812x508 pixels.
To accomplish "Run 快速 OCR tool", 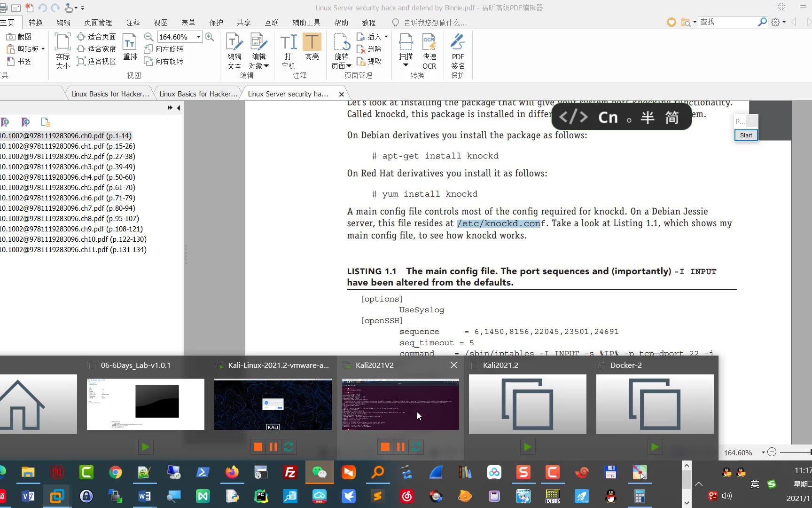I will [429, 51].
